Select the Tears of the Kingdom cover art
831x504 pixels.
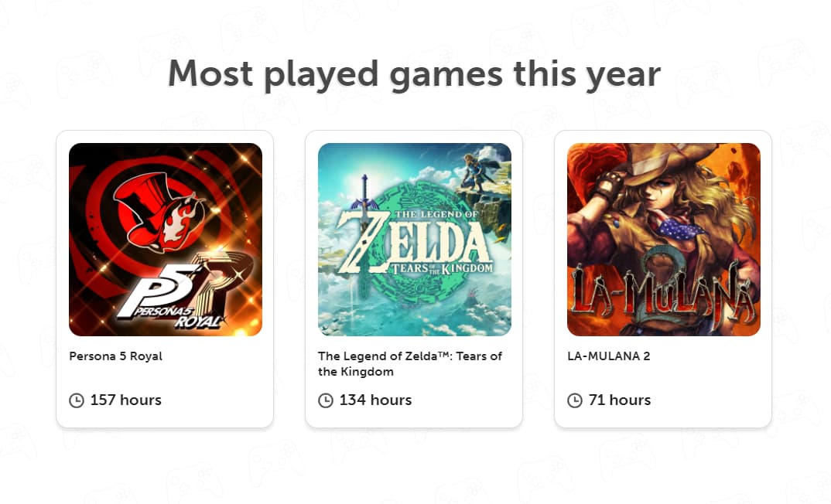pyautogui.click(x=415, y=240)
